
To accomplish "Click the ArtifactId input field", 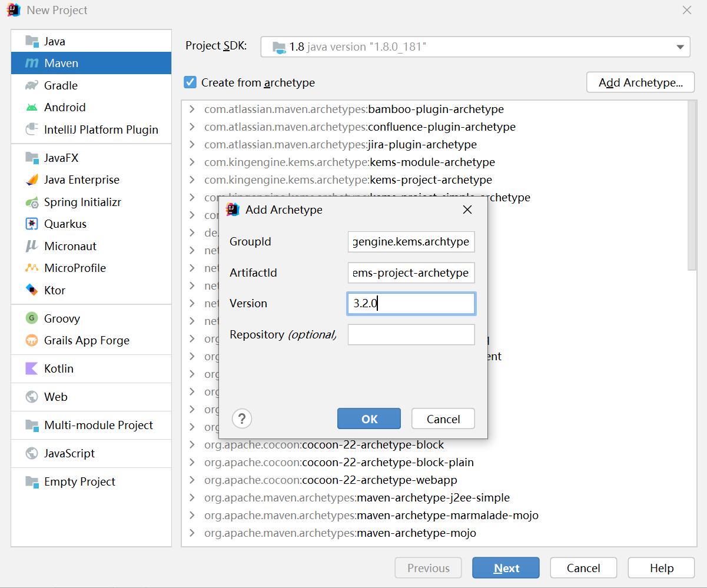I will [x=411, y=273].
